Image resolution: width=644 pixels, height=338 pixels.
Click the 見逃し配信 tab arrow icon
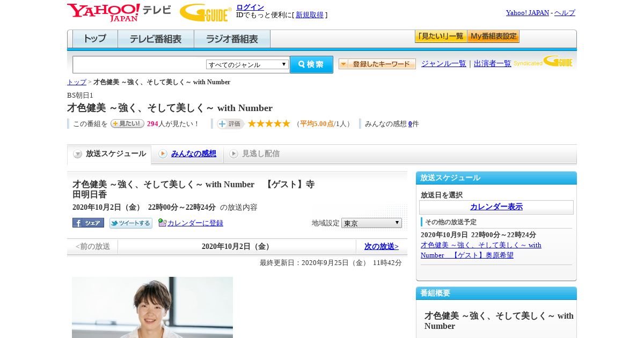233,154
